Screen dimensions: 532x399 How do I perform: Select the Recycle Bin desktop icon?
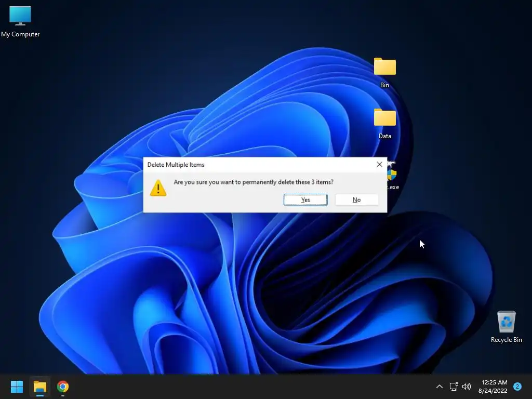[506, 327]
